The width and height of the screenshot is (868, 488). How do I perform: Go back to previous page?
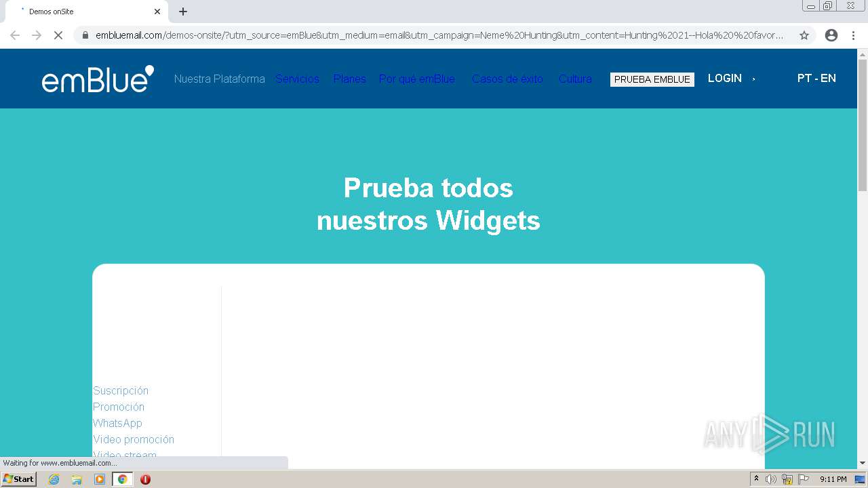click(x=15, y=35)
